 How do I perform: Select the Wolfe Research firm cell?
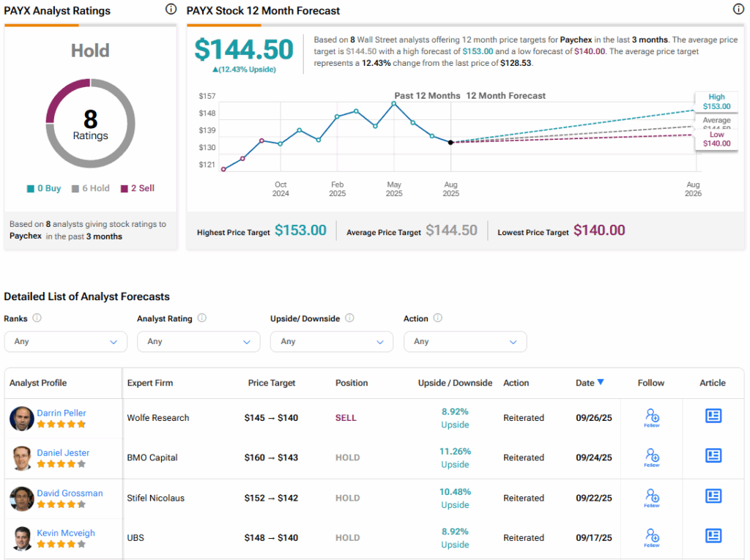click(158, 417)
